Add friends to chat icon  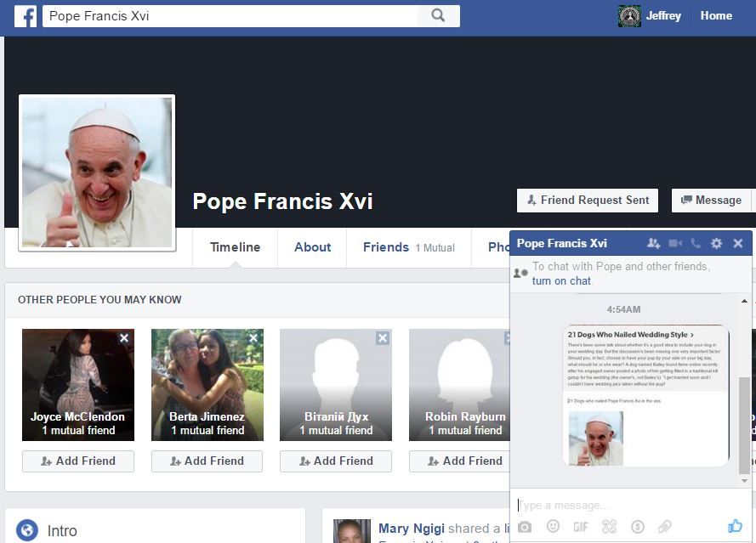[653, 243]
